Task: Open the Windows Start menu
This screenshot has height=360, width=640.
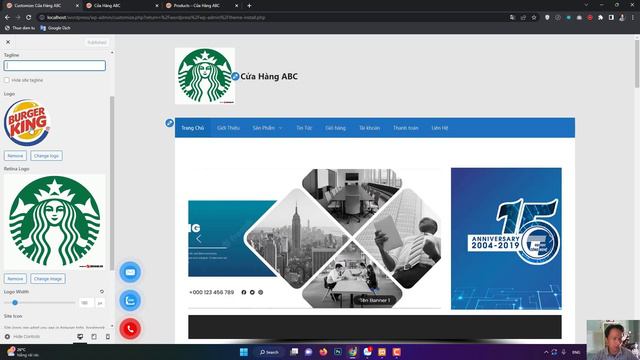Action: tap(244, 352)
